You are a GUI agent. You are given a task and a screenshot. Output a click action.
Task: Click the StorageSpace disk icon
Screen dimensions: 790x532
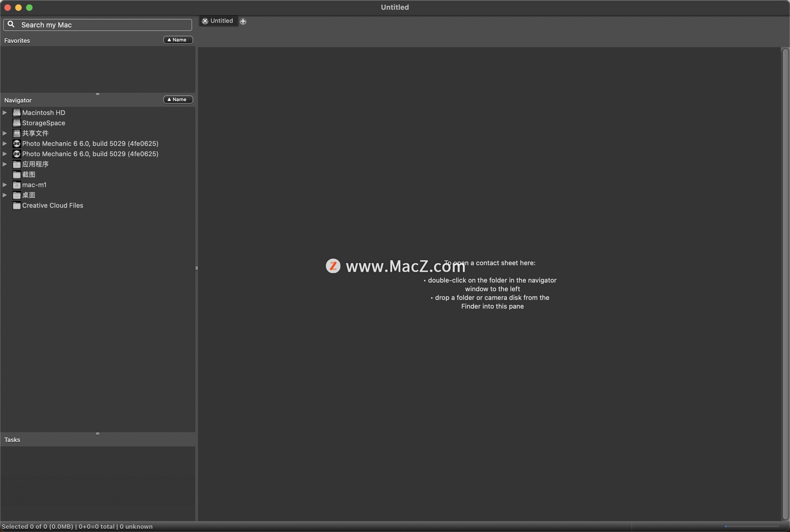(16, 123)
